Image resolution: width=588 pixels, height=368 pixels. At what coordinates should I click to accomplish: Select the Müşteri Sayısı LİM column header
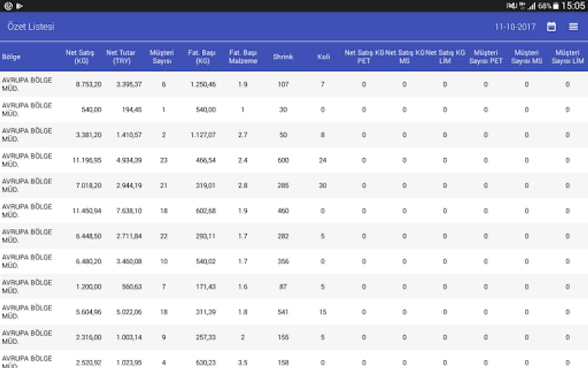pos(568,57)
